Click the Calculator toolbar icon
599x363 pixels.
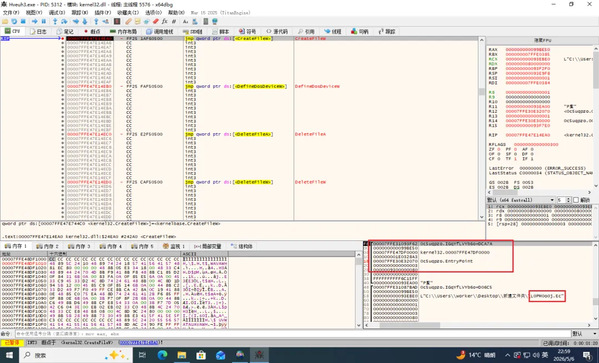coord(206,21)
